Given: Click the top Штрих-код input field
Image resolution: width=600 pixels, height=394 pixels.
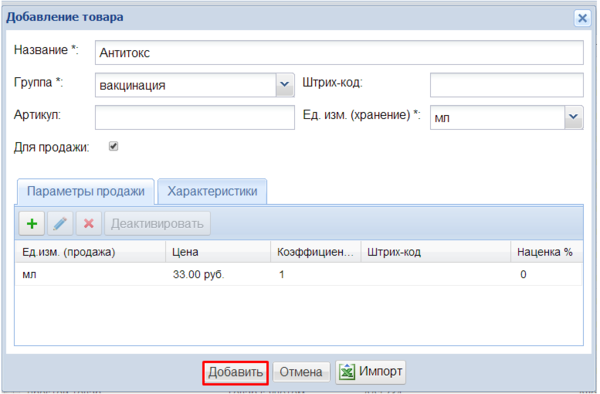Looking at the screenshot, I should 507,85.
